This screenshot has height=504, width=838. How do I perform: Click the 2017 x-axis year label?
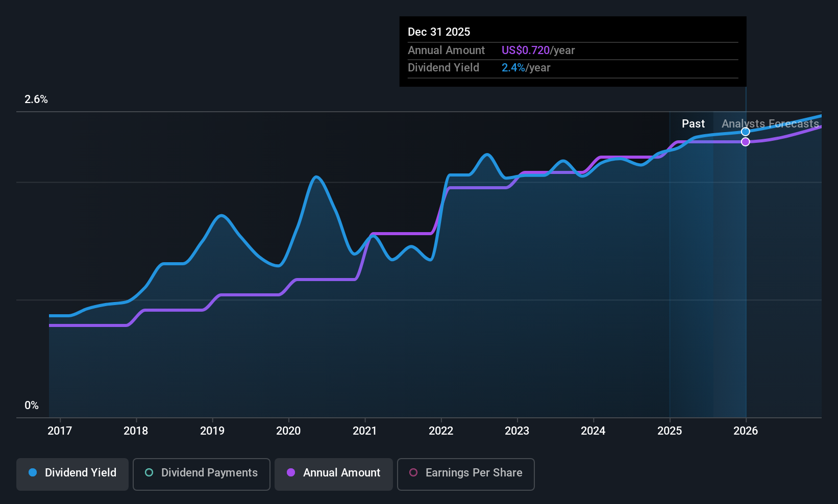tap(60, 431)
